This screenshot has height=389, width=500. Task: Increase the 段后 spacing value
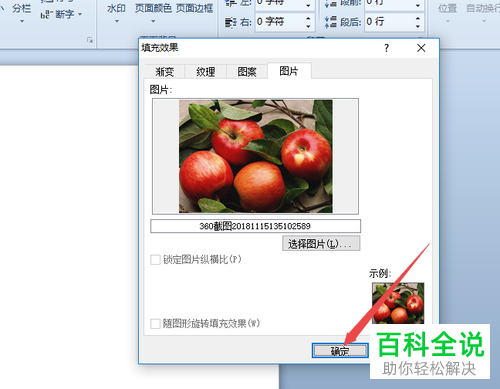click(x=418, y=18)
